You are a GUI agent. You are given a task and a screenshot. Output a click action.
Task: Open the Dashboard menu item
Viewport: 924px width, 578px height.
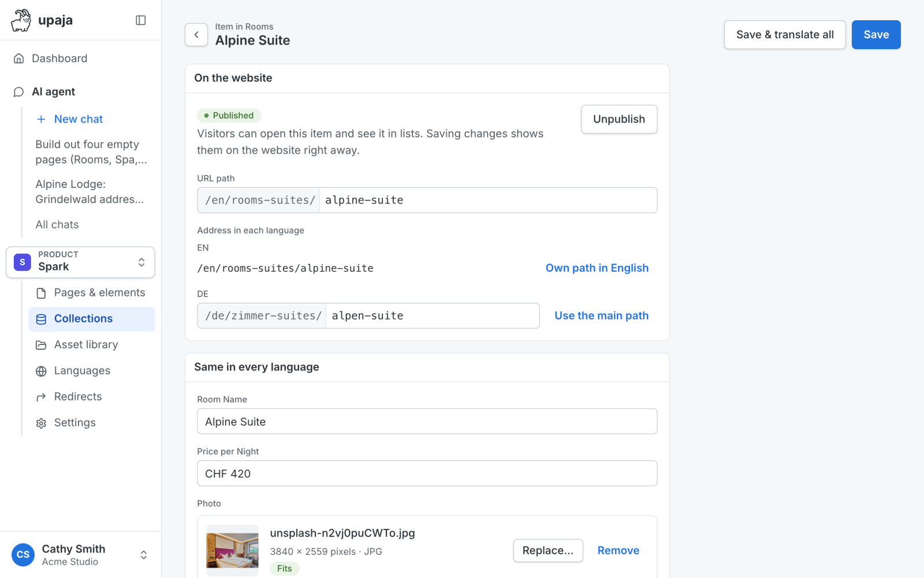click(80, 58)
